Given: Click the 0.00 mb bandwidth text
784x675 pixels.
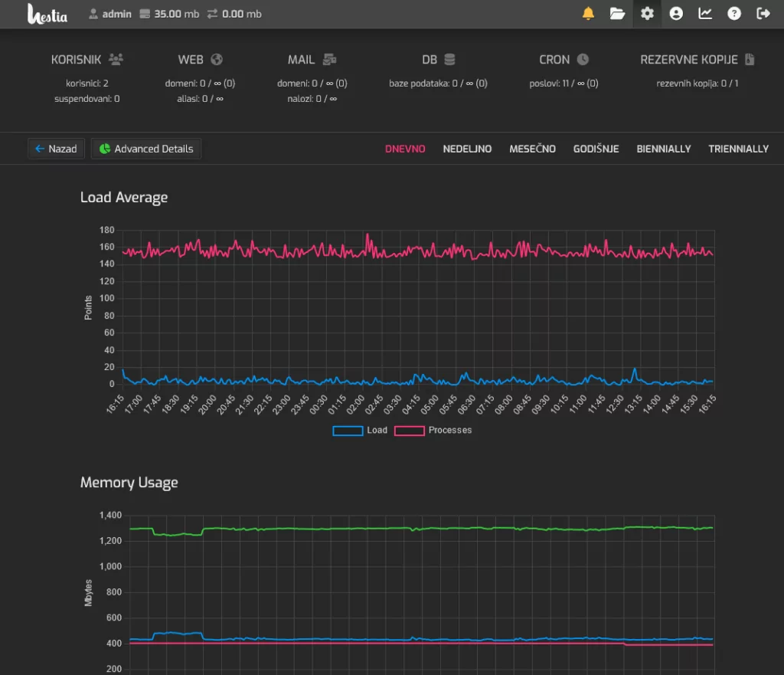Looking at the screenshot, I should (x=241, y=14).
